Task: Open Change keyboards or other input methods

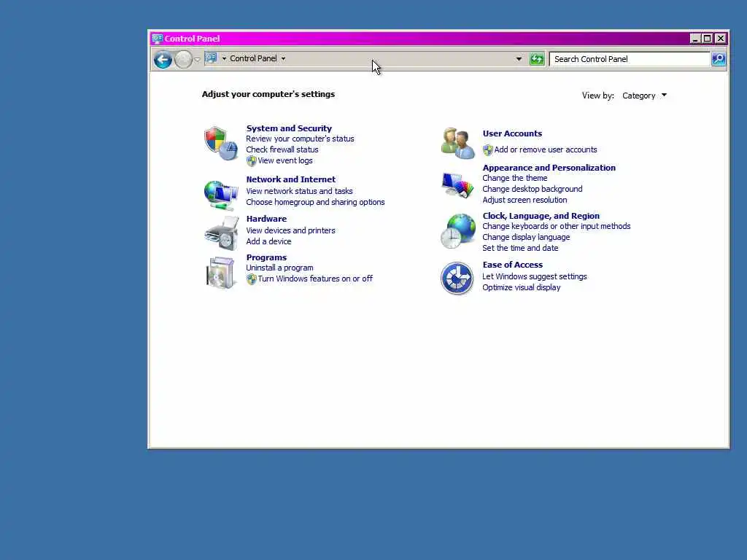Action: tap(557, 226)
